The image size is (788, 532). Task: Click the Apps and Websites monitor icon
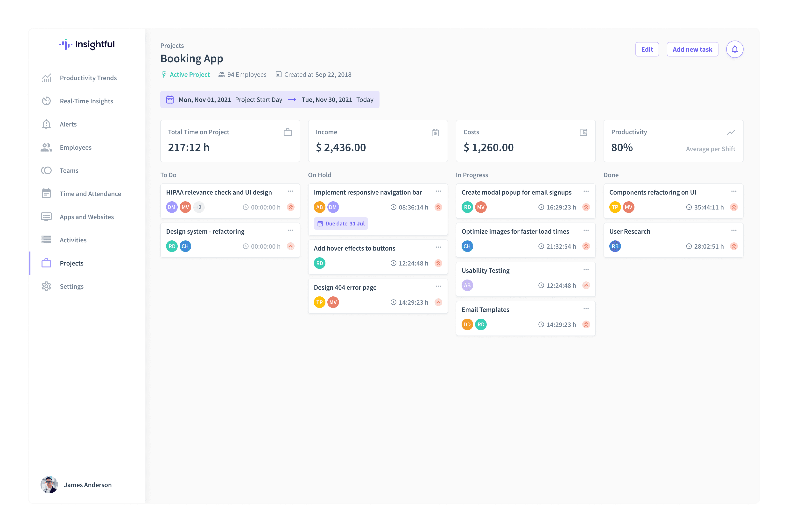46,217
